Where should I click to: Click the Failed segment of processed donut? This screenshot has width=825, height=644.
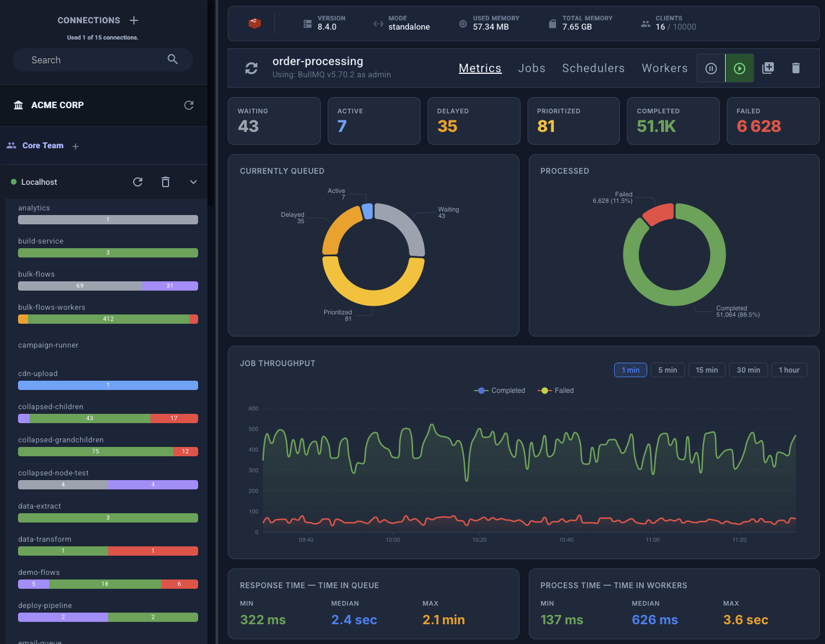pos(659,214)
